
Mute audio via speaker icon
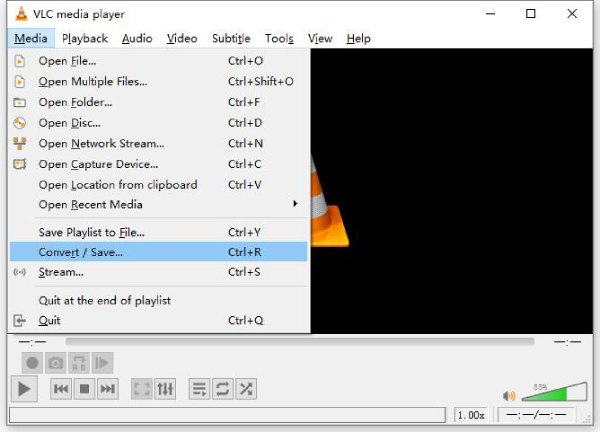(509, 395)
